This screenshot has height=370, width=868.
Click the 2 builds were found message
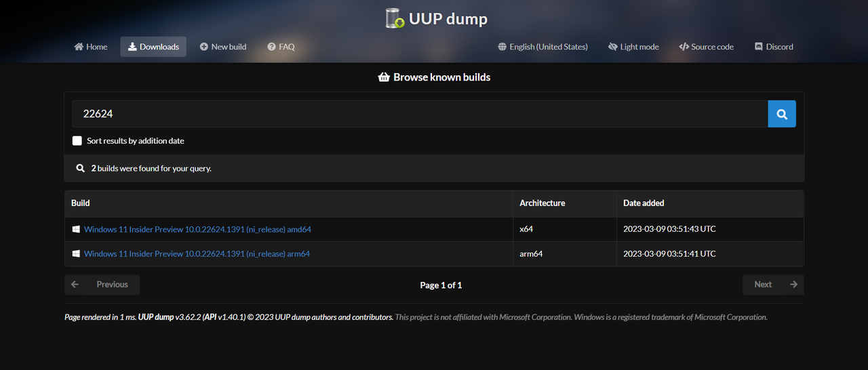[151, 168]
